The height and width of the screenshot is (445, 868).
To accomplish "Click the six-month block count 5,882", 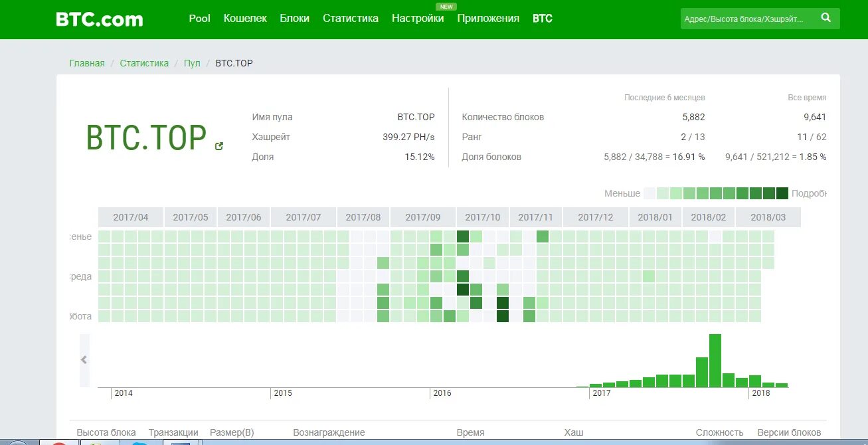I will (693, 117).
